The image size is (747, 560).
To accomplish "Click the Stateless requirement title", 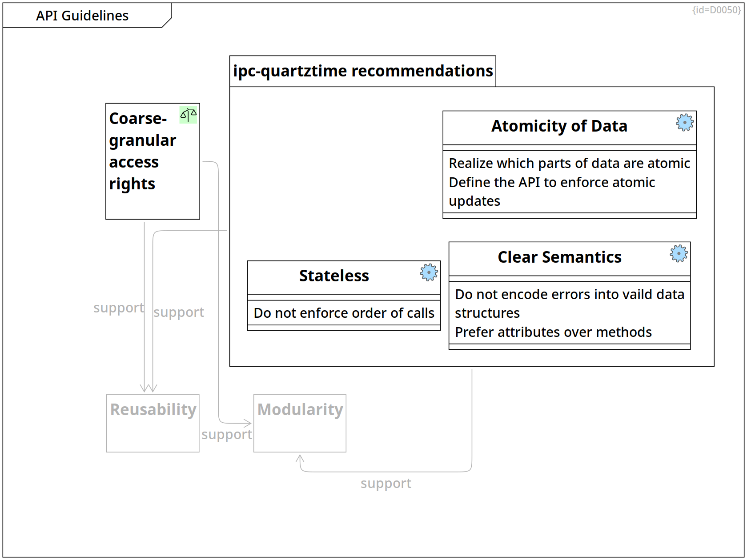I will (334, 276).
